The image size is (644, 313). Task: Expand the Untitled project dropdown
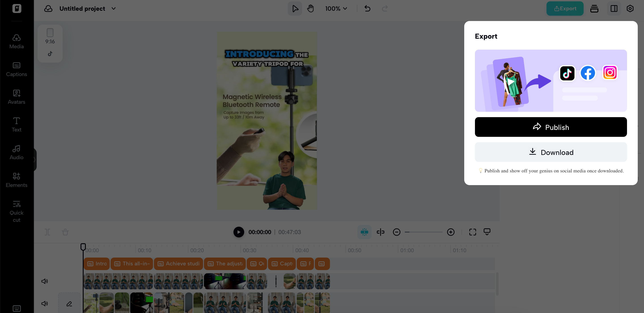[x=114, y=8]
